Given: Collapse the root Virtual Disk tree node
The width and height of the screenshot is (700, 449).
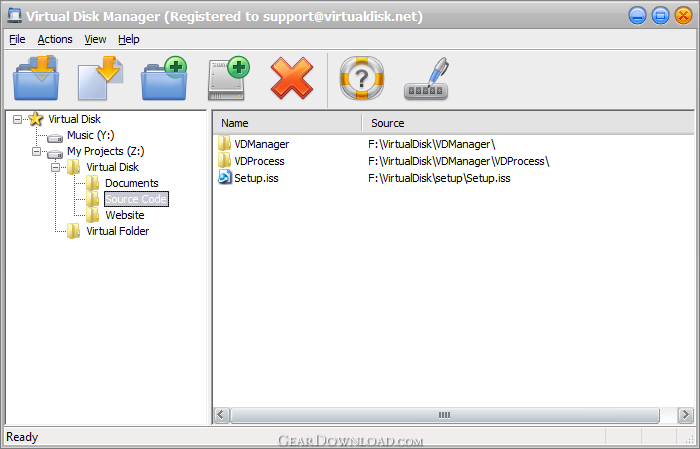Looking at the screenshot, I should pos(17,119).
